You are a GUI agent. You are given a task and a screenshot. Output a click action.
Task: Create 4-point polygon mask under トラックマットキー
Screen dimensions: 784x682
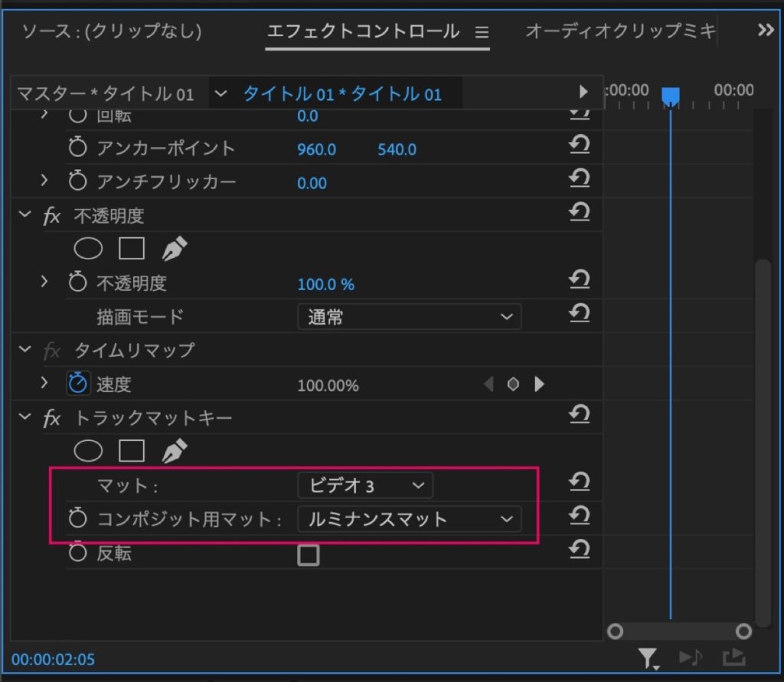[x=132, y=451]
